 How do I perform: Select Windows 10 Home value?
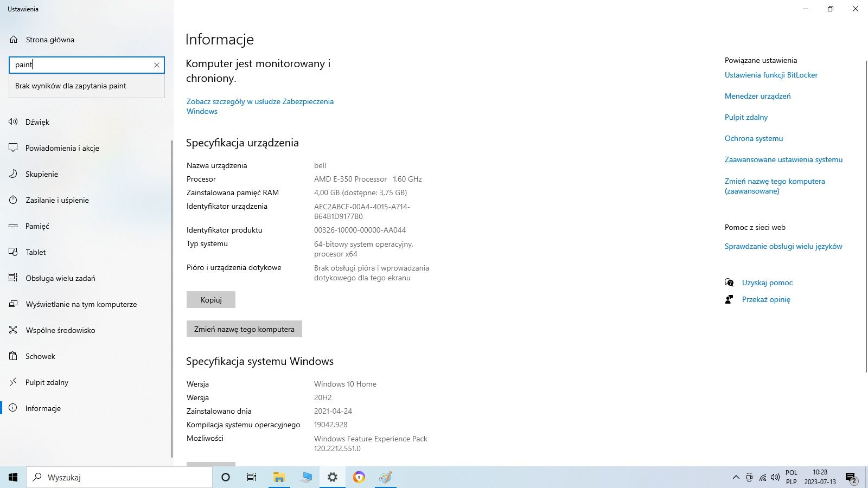click(x=345, y=384)
